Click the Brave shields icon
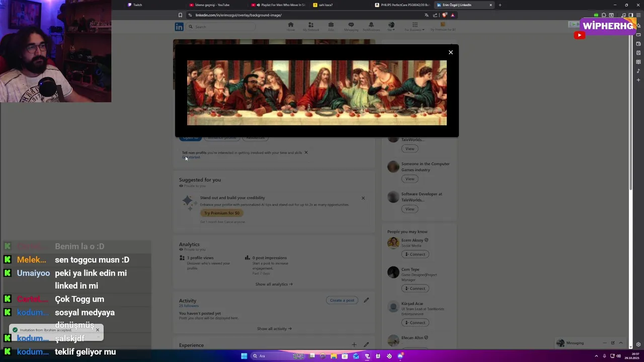This screenshot has width=644, height=362. (444, 15)
